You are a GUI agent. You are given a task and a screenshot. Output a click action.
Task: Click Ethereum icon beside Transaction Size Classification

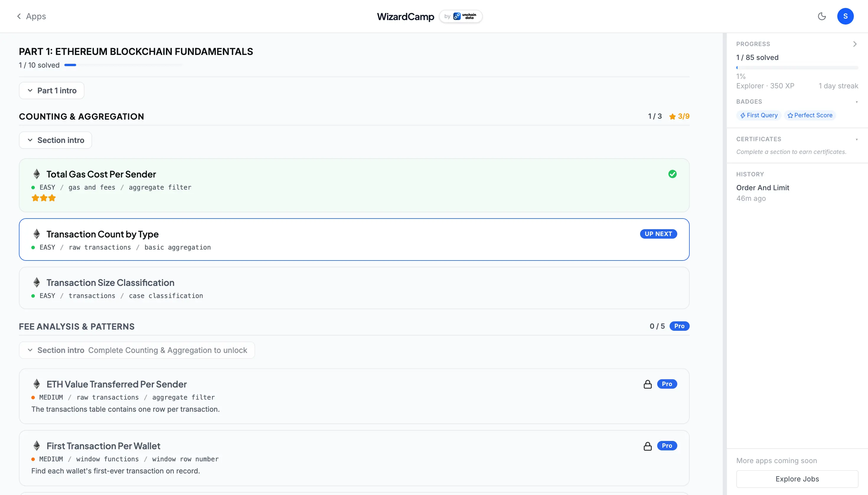[x=37, y=283]
